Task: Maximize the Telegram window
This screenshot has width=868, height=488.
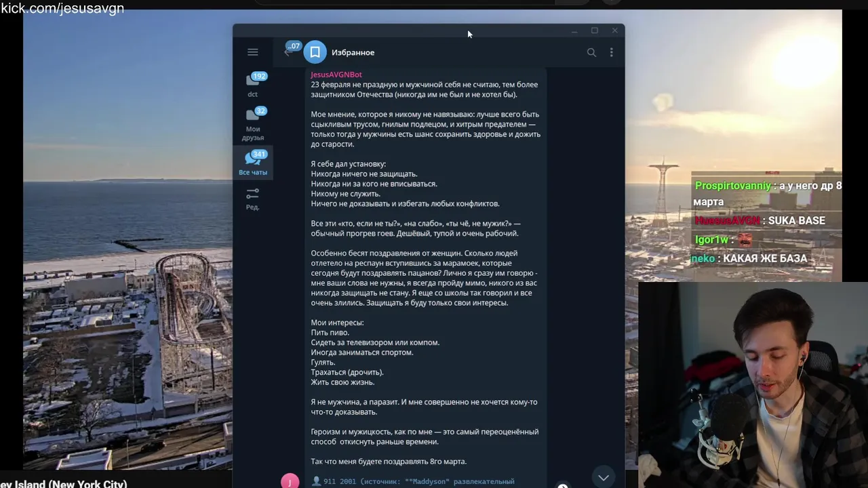Action: click(x=595, y=30)
